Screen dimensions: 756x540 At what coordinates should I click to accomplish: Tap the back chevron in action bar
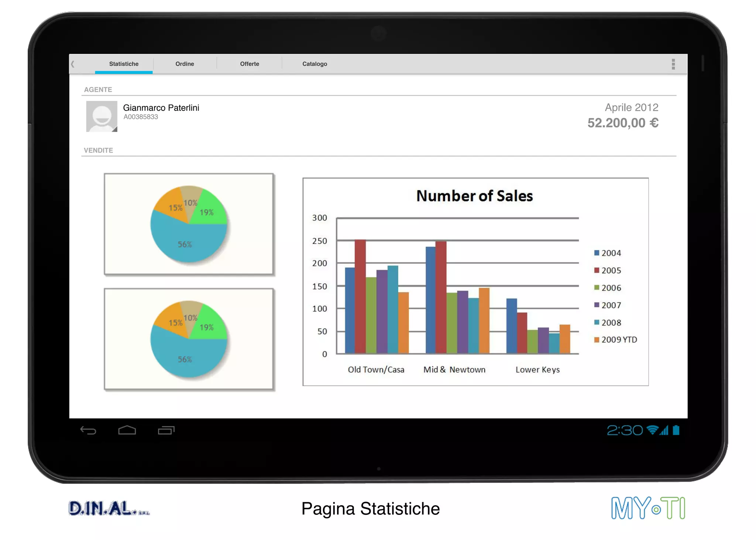(x=73, y=64)
